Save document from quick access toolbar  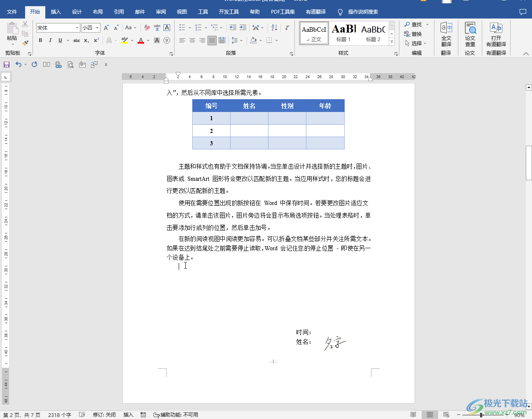pos(7,65)
